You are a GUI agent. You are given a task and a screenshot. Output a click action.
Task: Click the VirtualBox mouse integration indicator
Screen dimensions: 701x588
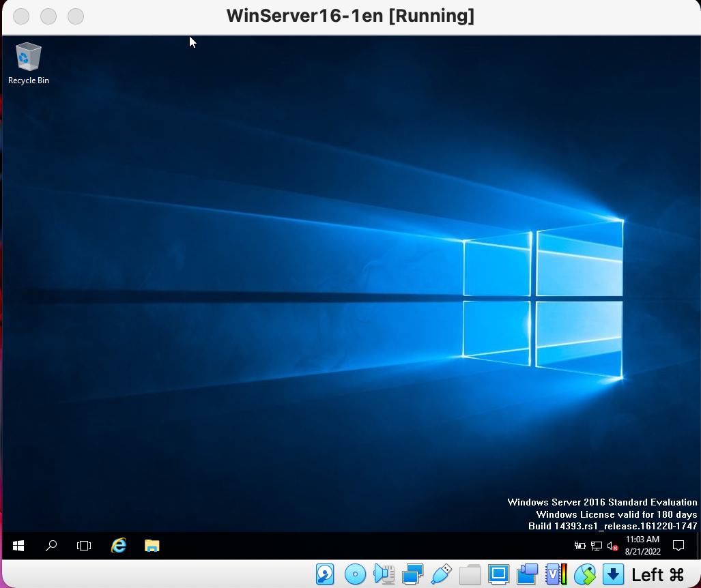585,574
